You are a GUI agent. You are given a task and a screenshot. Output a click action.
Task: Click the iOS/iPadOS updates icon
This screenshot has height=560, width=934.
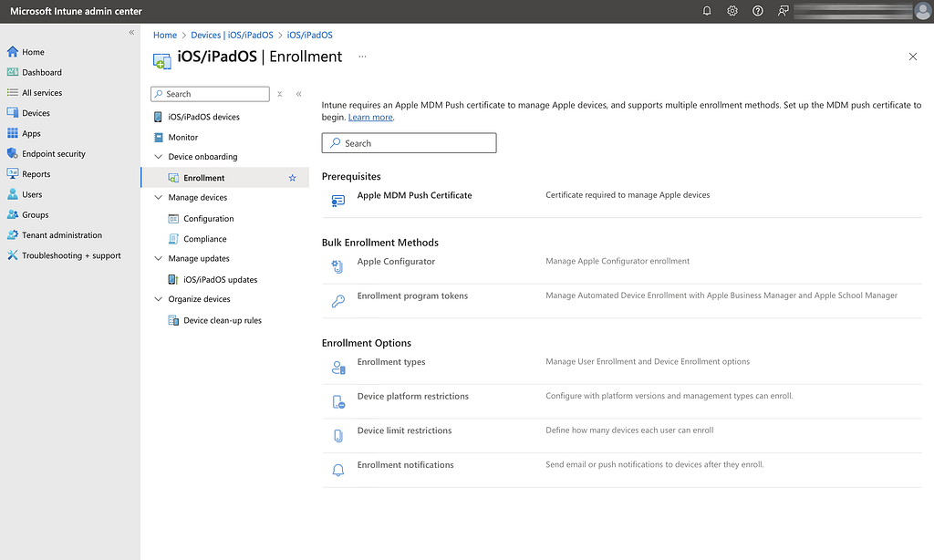173,279
